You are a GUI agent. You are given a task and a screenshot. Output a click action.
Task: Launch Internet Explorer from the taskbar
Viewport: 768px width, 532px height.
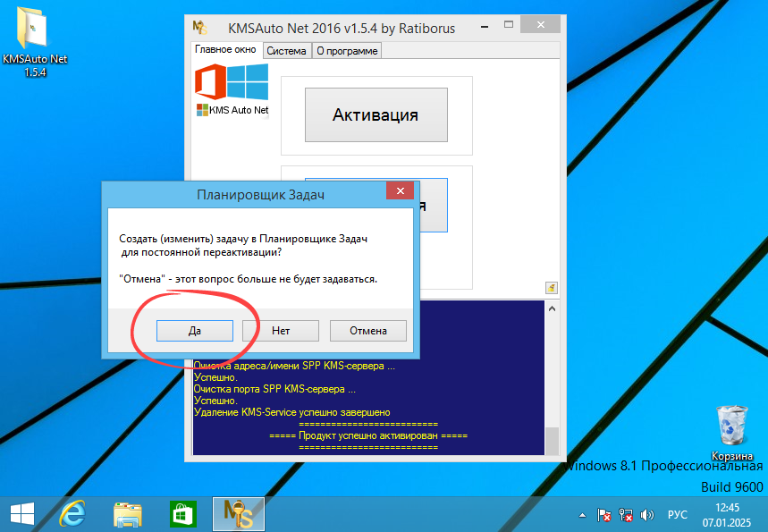[x=72, y=514]
